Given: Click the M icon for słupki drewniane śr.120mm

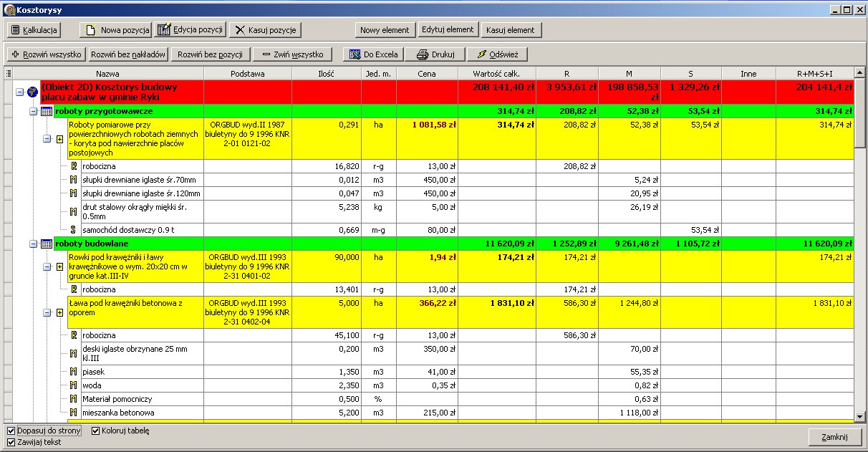Looking at the screenshot, I should click(74, 193).
